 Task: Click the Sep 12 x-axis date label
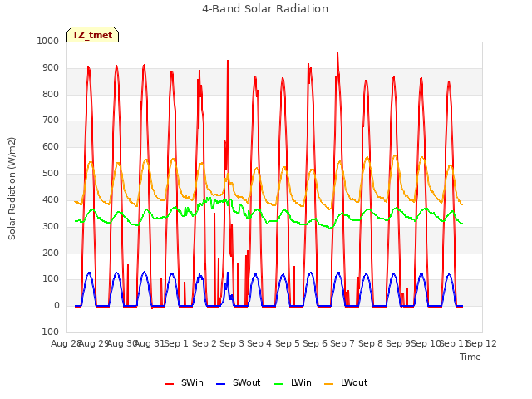(482, 343)
